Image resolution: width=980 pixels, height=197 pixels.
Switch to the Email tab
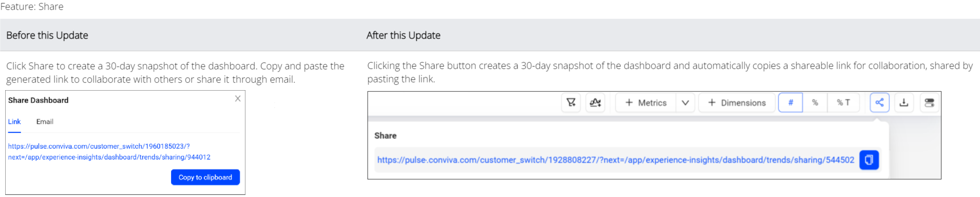point(45,122)
